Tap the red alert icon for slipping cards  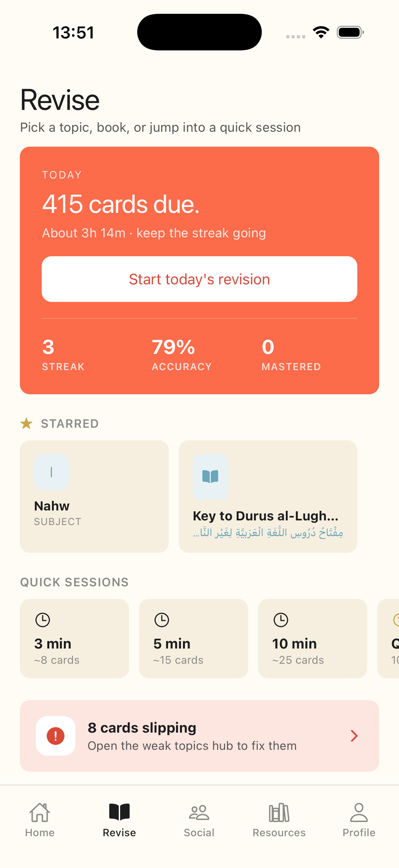[56, 736]
